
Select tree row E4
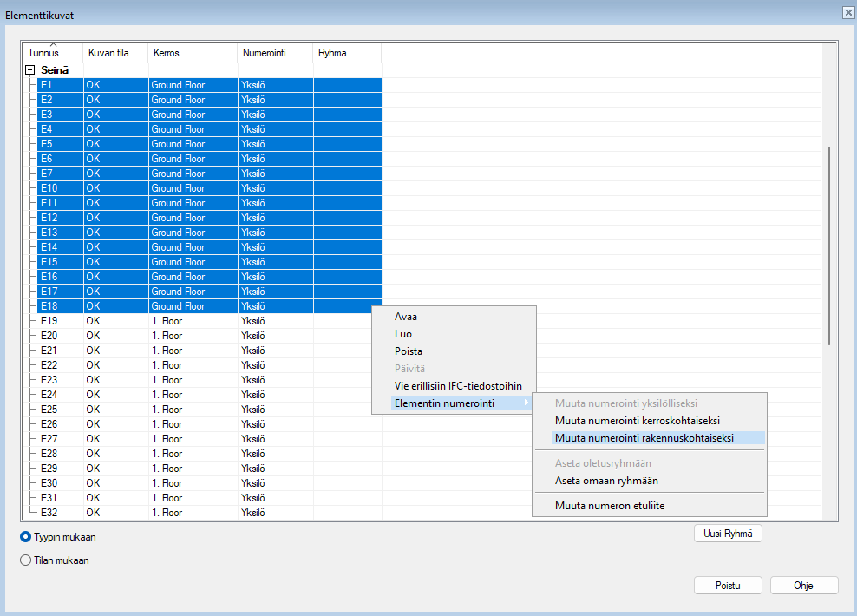pyautogui.click(x=210, y=129)
